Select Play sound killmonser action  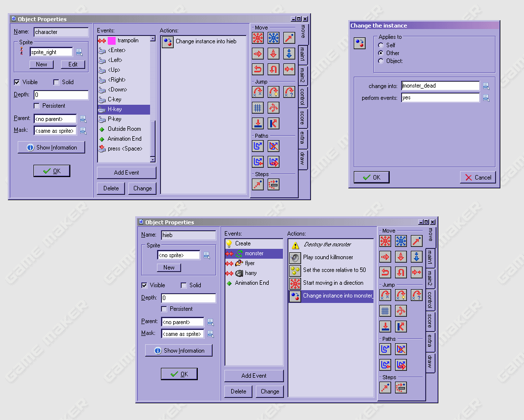pyautogui.click(x=328, y=257)
